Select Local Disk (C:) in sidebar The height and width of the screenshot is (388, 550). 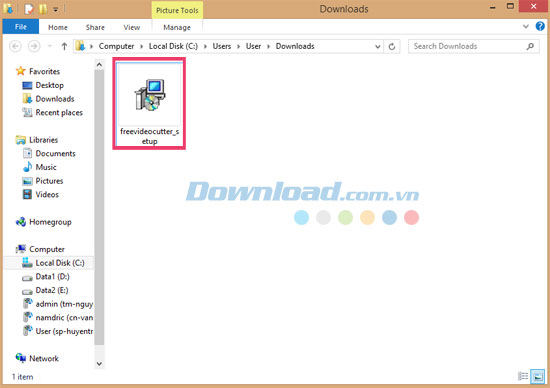pos(60,263)
